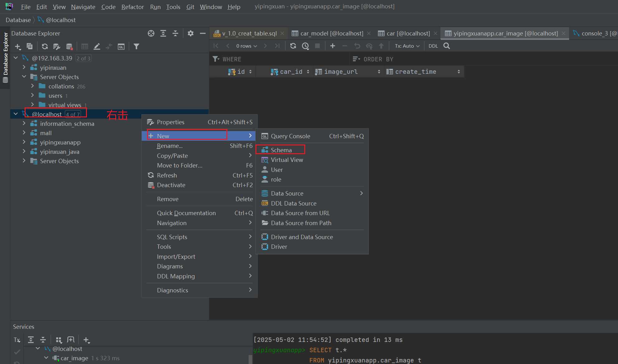This screenshot has width=618, height=364.
Task: Collapse the @localhost data source tree node
Action: [x=16, y=114]
